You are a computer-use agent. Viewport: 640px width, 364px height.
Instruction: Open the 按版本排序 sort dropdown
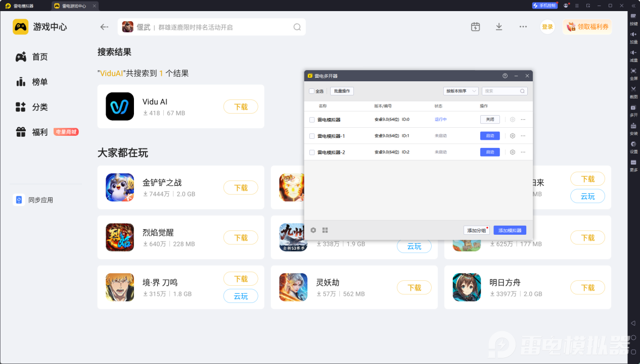461,91
